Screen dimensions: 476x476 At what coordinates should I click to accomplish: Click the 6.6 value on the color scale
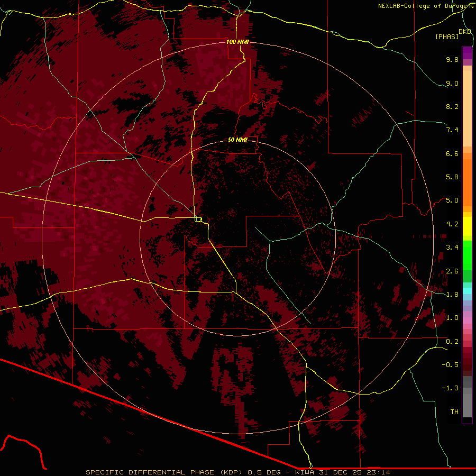pyautogui.click(x=452, y=153)
